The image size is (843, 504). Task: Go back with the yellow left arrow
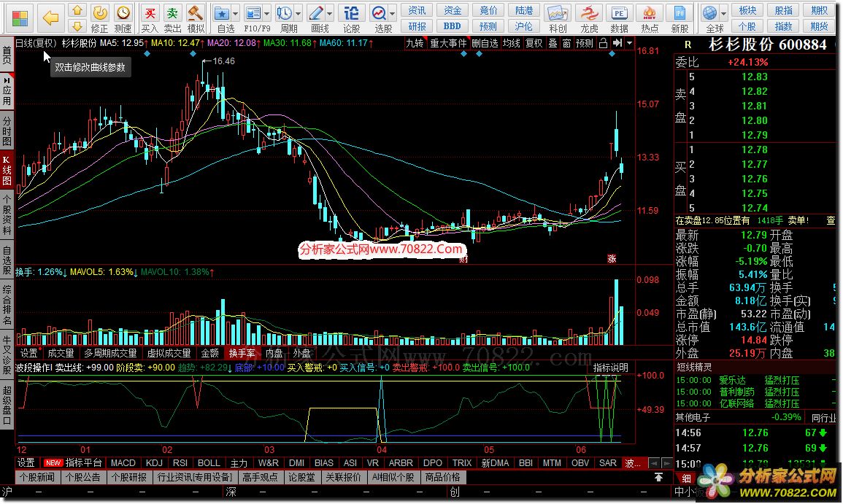pyautogui.click(x=50, y=18)
